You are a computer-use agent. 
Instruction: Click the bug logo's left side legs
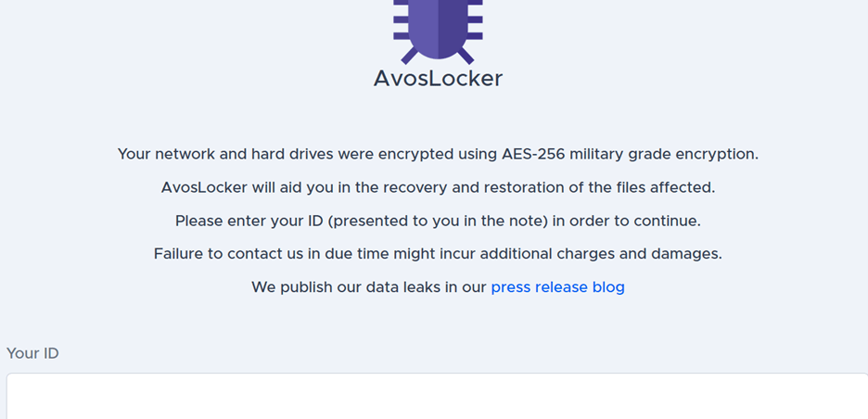(x=401, y=23)
